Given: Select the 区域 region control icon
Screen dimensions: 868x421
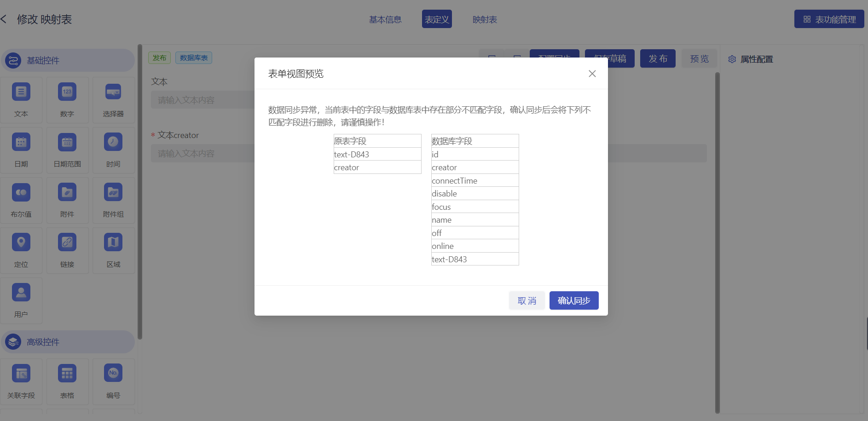Looking at the screenshot, I should point(113,242).
